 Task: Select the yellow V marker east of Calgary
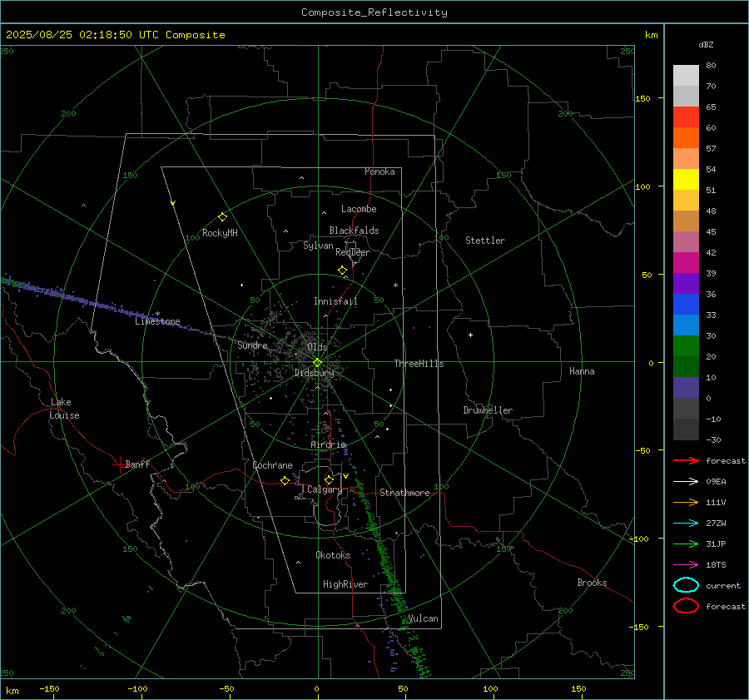tap(345, 476)
